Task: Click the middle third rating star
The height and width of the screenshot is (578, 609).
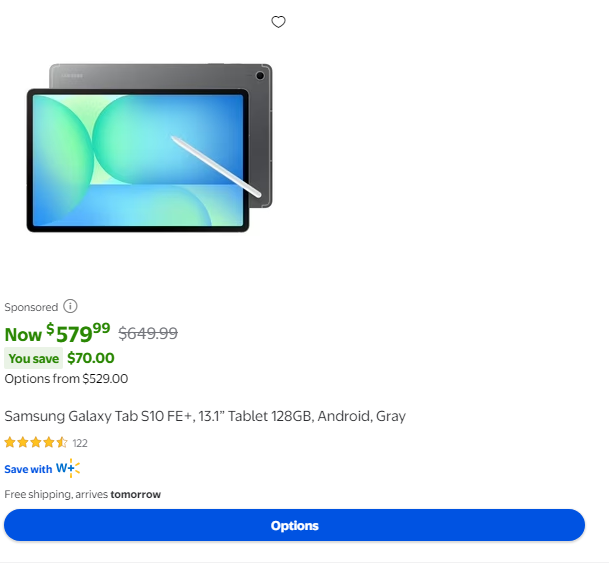Action: (36, 442)
